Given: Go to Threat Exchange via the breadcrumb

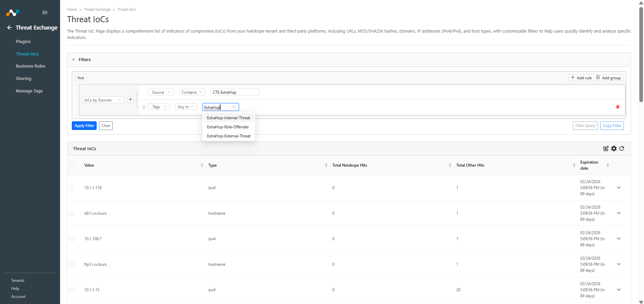Looking at the screenshot, I should pos(97,9).
